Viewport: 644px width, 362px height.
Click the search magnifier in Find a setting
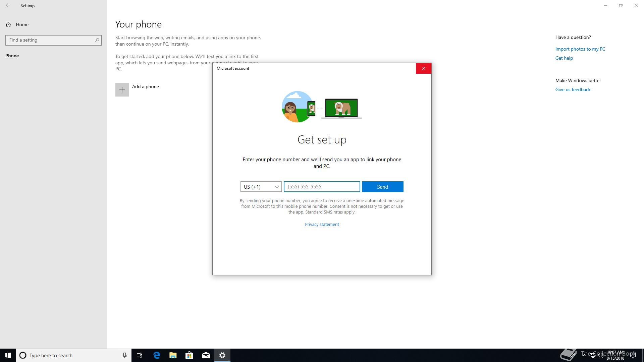tap(97, 40)
